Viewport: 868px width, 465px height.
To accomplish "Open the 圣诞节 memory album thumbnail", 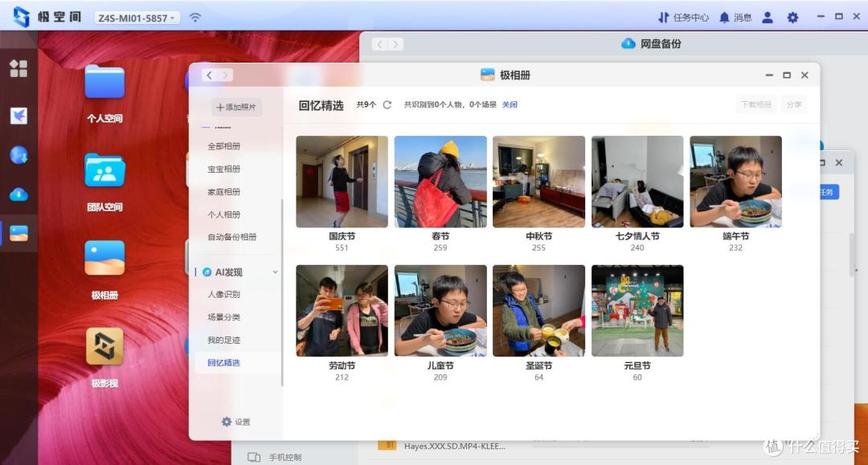I will click(538, 311).
